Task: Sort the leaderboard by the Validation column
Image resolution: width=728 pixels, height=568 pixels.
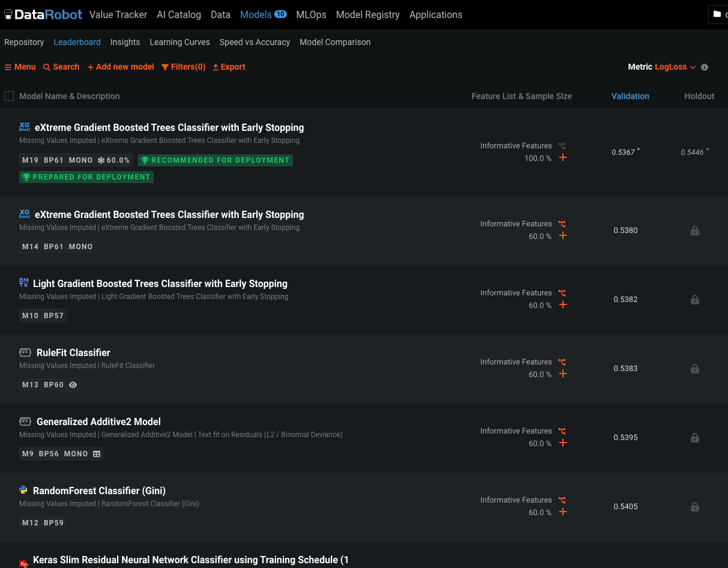Action: click(x=630, y=96)
